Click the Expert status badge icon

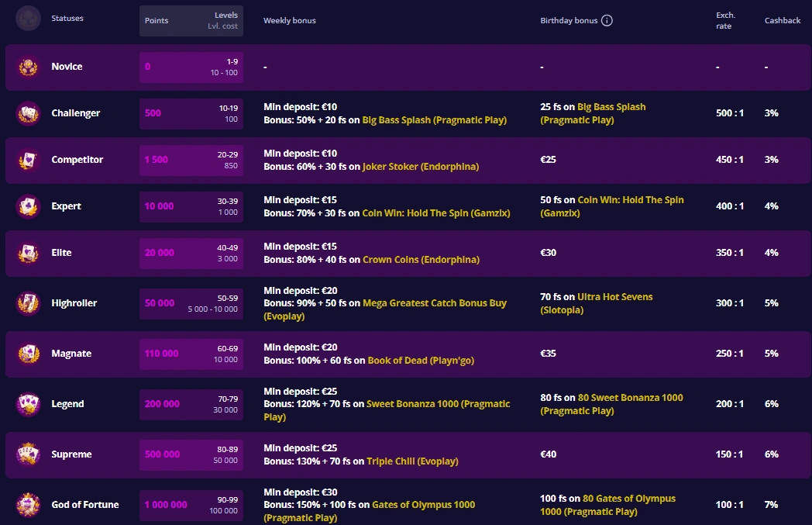[29, 206]
